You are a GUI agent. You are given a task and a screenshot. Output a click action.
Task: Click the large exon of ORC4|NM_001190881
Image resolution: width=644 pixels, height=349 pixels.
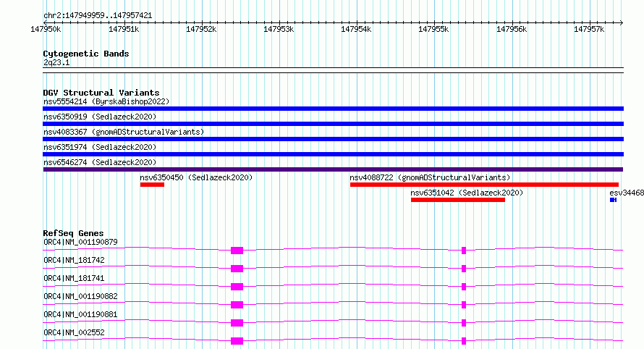coord(237,323)
